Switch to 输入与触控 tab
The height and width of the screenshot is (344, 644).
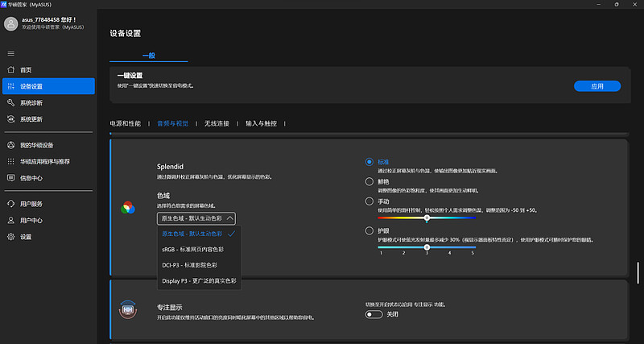point(261,123)
